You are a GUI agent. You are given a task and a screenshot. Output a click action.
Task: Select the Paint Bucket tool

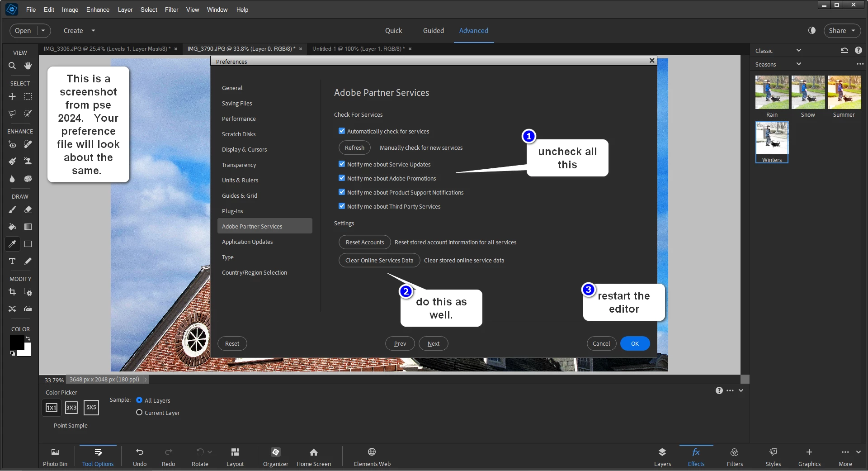tap(12, 227)
